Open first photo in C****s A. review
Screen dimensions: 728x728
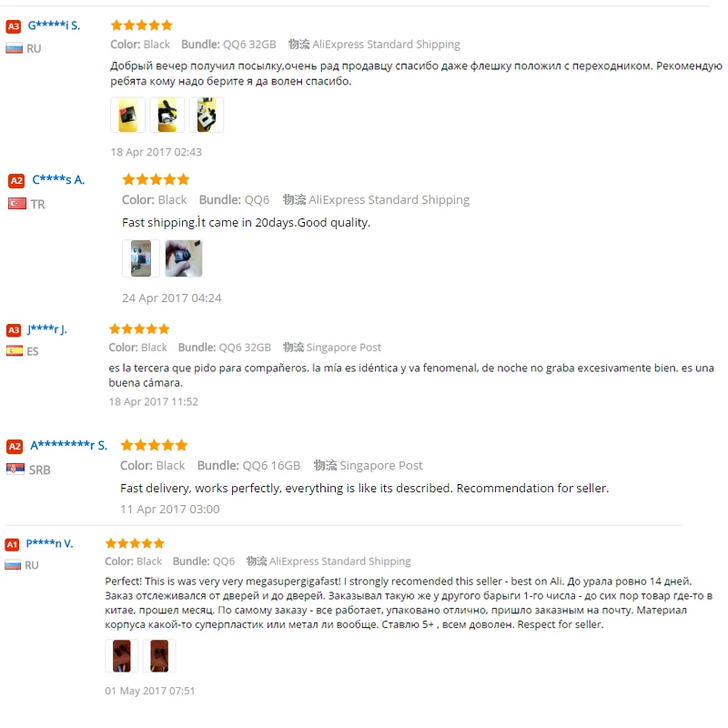click(141, 258)
